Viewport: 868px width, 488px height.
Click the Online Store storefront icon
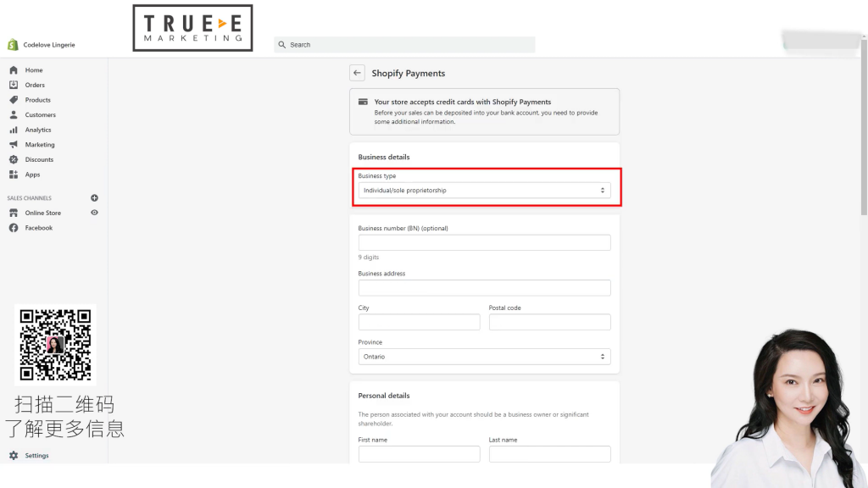tap(14, 213)
